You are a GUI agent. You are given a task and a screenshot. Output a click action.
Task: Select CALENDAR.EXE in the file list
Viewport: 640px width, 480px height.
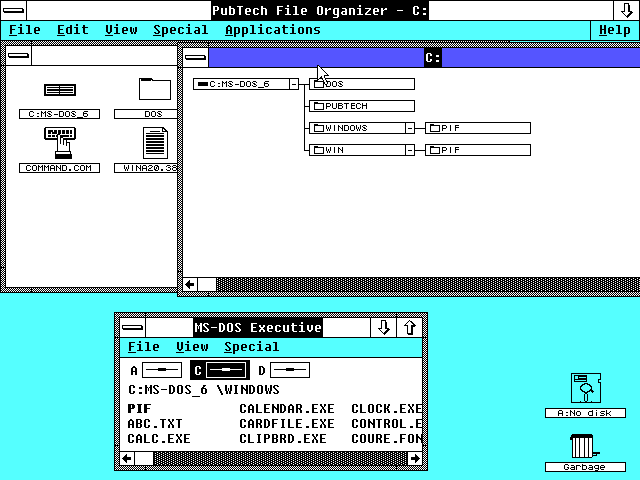pos(287,409)
